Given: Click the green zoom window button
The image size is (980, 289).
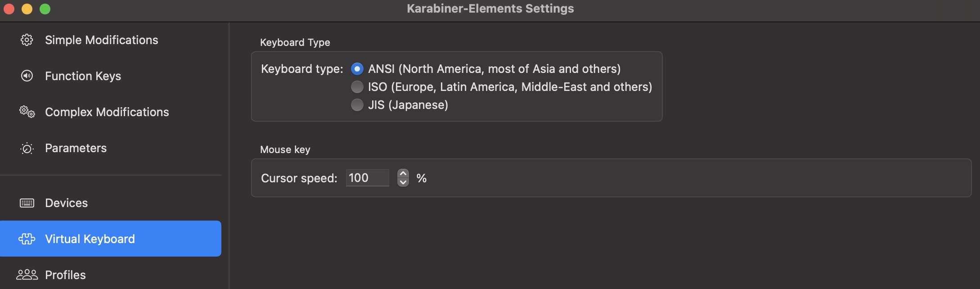Looking at the screenshot, I should coord(45,9).
